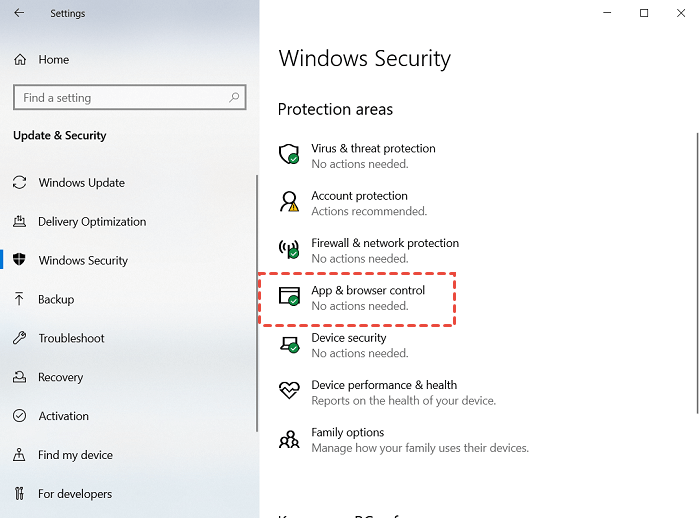Click the Virus & threat protection shield icon
This screenshot has height=518, width=700.
tap(289, 154)
